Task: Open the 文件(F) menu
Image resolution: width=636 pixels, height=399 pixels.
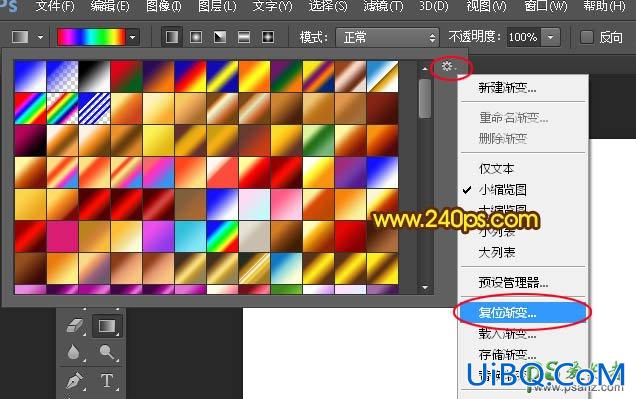Action: click(x=55, y=6)
